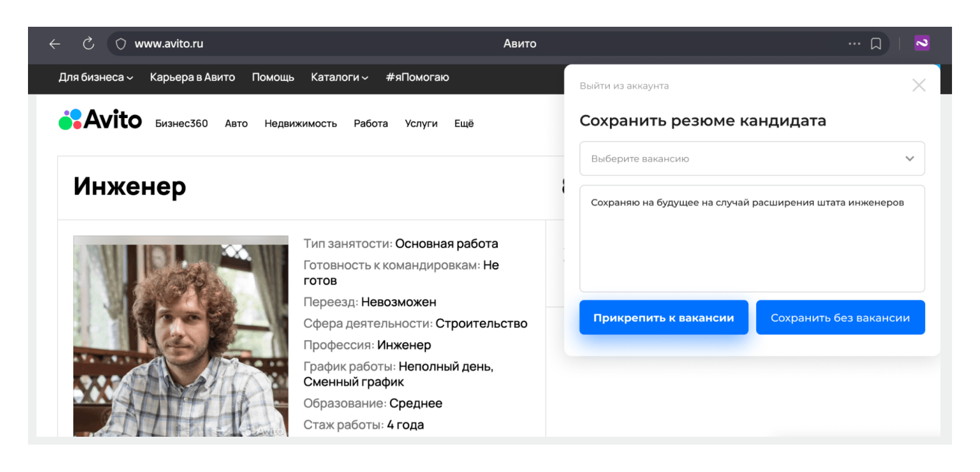Click the purple extension icon
Image resolution: width=980 pixels, height=472 pixels.
[922, 43]
